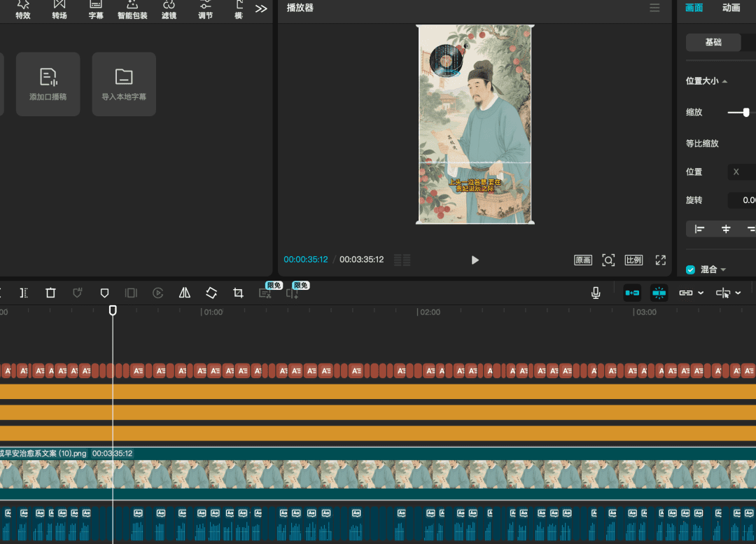Screen dimensions: 756x544
Task: Click the 03:00 mark on timeline ruler
Action: click(x=646, y=312)
